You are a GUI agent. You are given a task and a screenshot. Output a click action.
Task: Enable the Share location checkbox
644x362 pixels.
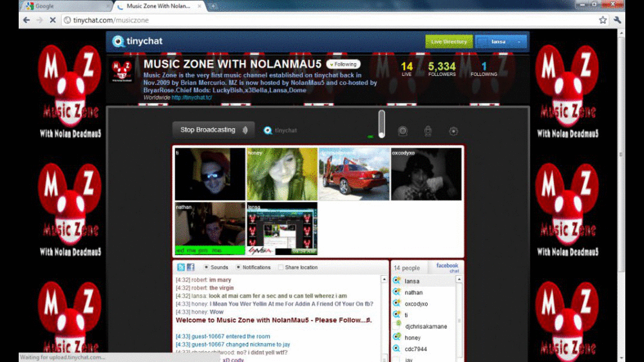click(281, 267)
